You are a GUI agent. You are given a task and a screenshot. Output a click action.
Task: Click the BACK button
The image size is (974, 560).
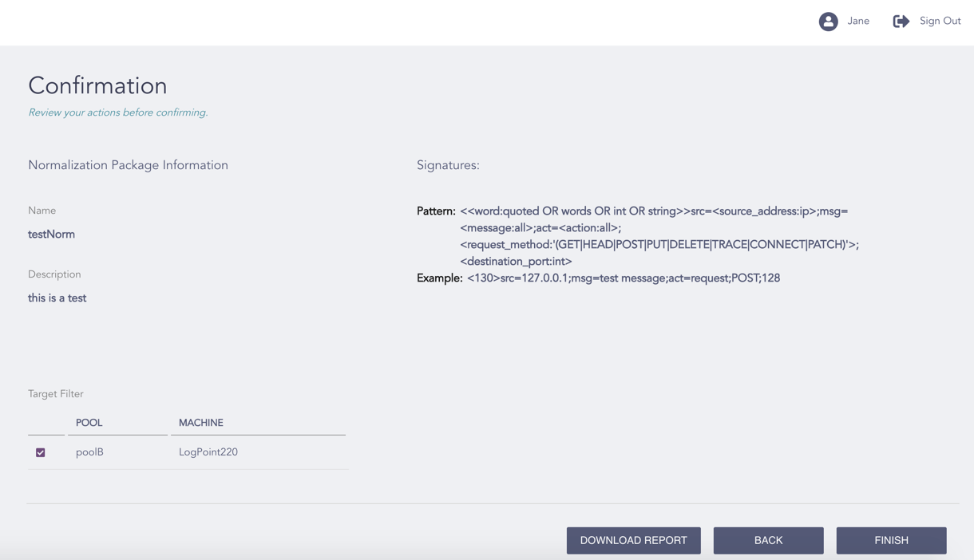768,540
